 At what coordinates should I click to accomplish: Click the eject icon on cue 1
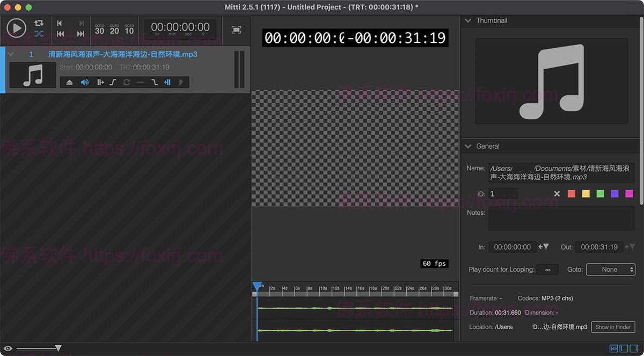[x=69, y=82]
